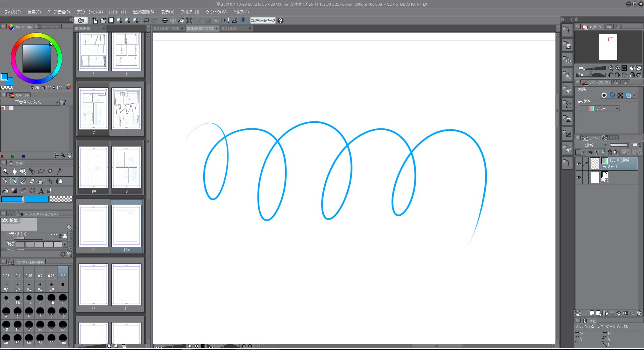Select the Eraser tool
Screen dimensions: 644x350
click(x=32, y=181)
